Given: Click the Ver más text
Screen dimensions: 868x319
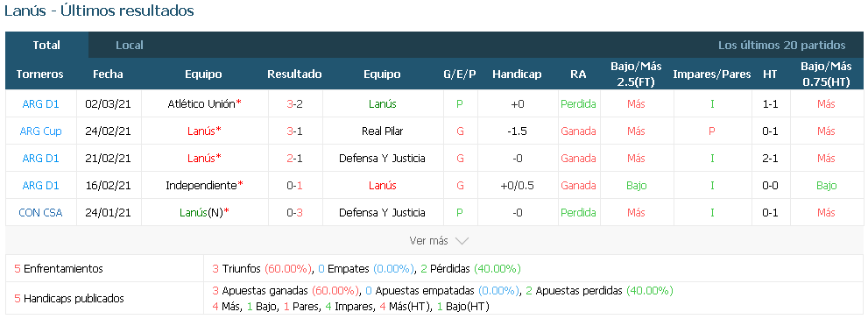Looking at the screenshot, I should click(428, 241).
